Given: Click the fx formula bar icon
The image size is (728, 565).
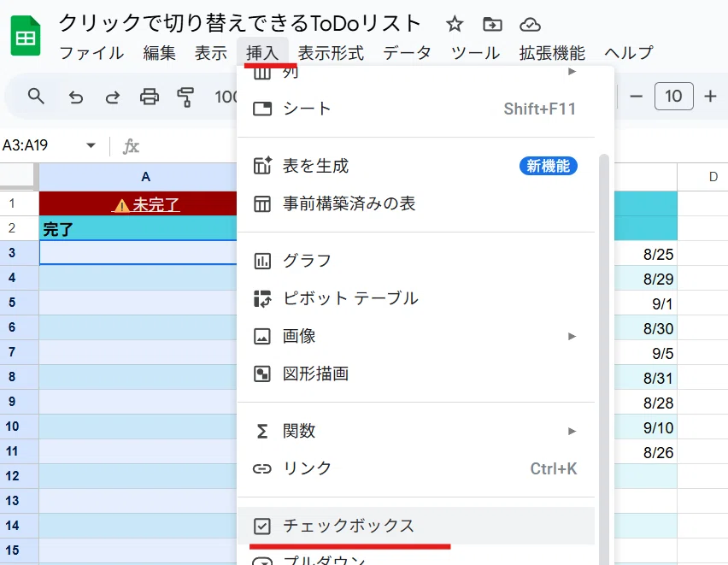Looking at the screenshot, I should tap(131, 146).
